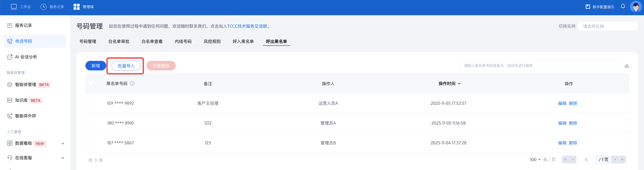
Task: Go to the first page
Action: 565,159
